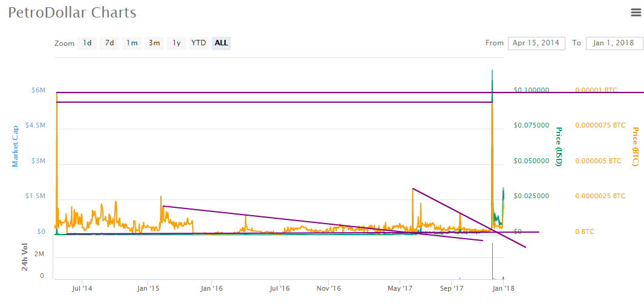
Task: Click the $1.5M market cap label
Action: [x=35, y=196]
